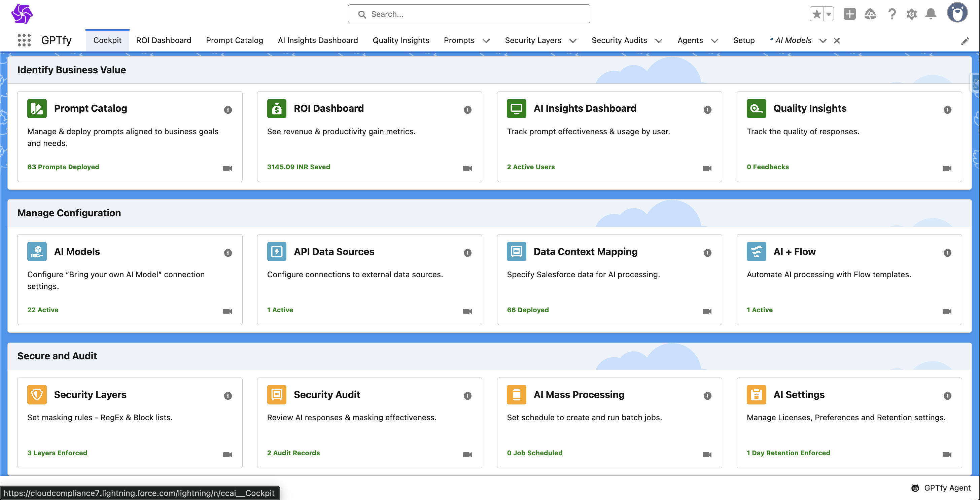Open the App Launcher grid icon
Screen dimensions: 980x500
pos(24,40)
